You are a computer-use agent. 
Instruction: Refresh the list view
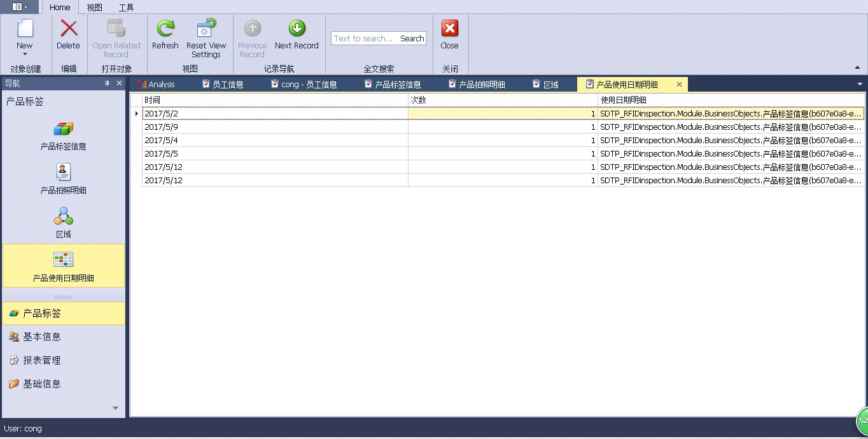coord(165,35)
